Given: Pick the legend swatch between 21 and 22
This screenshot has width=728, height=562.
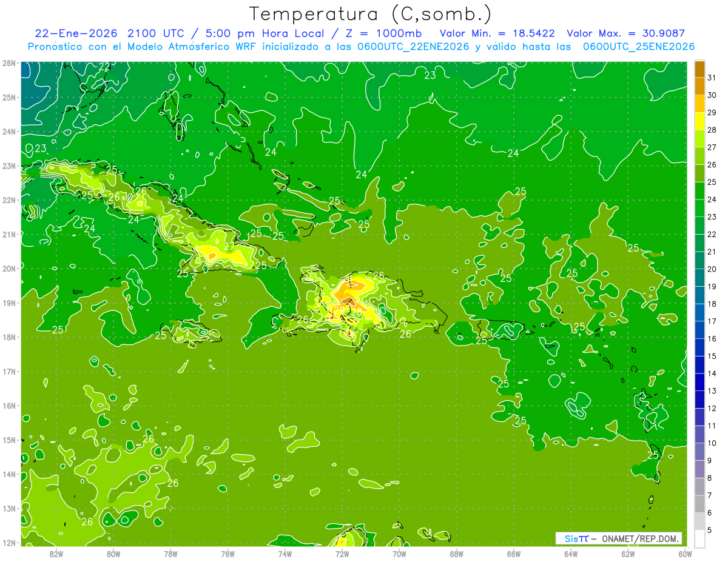Looking at the screenshot, I should point(699,243).
